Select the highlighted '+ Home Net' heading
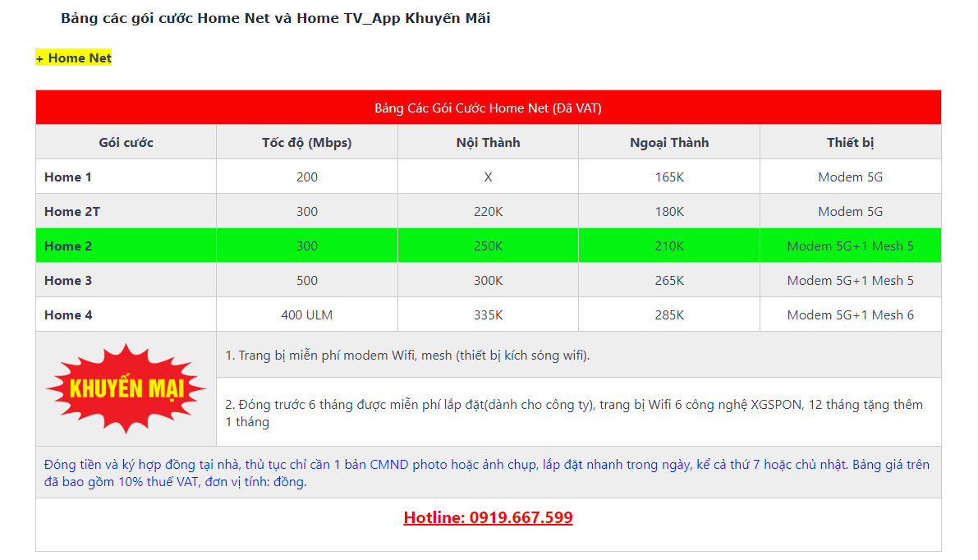 tap(74, 58)
